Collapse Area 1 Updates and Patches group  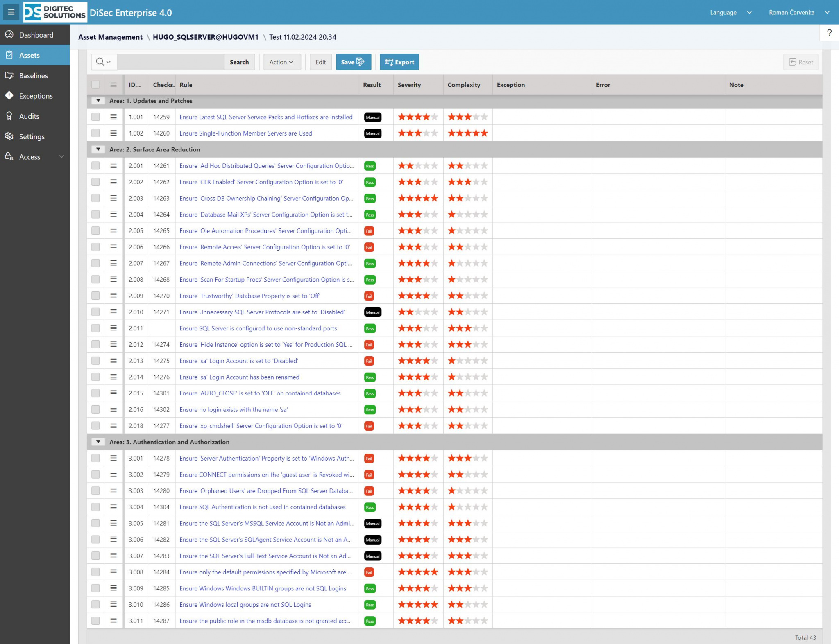pos(98,101)
